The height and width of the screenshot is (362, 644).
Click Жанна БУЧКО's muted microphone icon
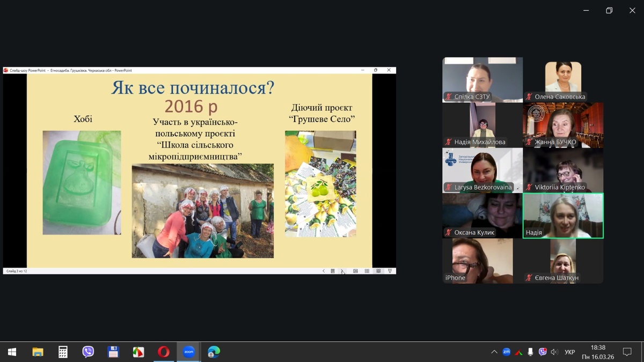click(529, 142)
